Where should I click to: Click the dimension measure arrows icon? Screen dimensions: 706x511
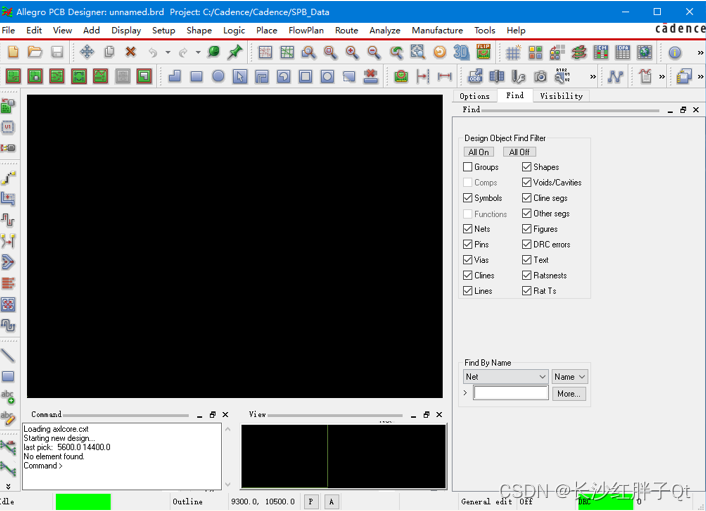[x=444, y=77]
